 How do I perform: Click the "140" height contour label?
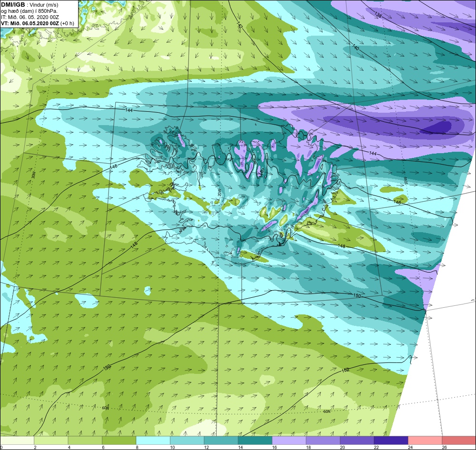click(356, 48)
